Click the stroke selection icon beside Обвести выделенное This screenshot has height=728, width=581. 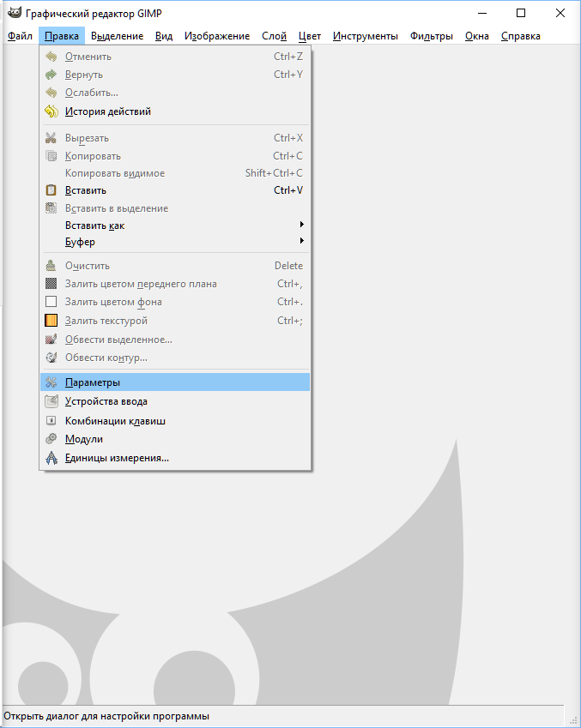click(x=51, y=340)
